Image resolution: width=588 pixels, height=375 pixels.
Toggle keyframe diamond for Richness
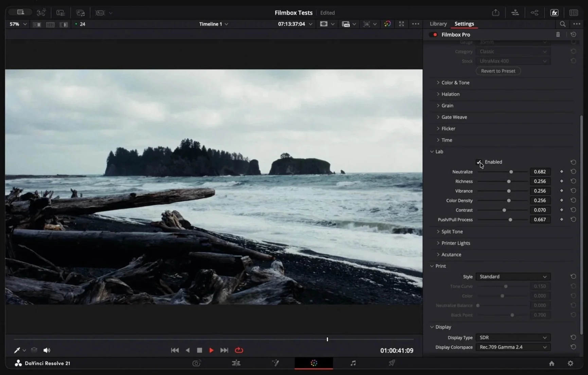561,181
